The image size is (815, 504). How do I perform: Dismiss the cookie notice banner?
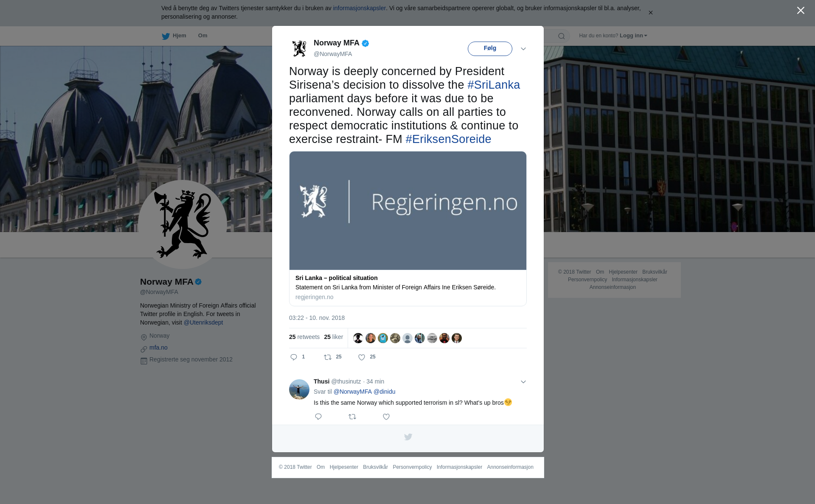tap(650, 13)
